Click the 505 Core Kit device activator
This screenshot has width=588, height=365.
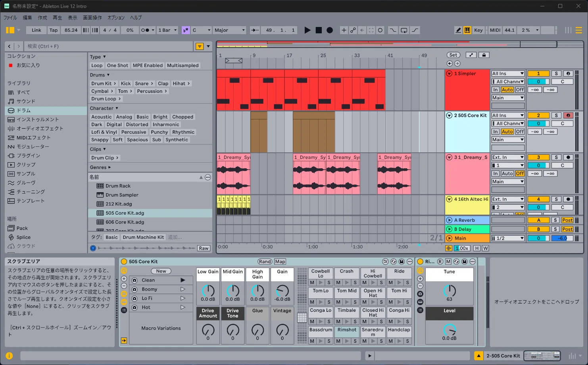(x=124, y=261)
